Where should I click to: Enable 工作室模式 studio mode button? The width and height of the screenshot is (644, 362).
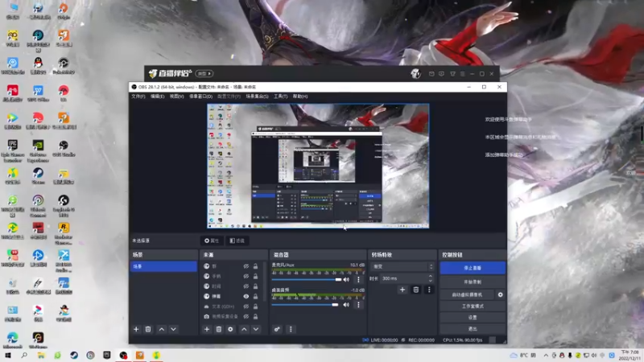(473, 306)
